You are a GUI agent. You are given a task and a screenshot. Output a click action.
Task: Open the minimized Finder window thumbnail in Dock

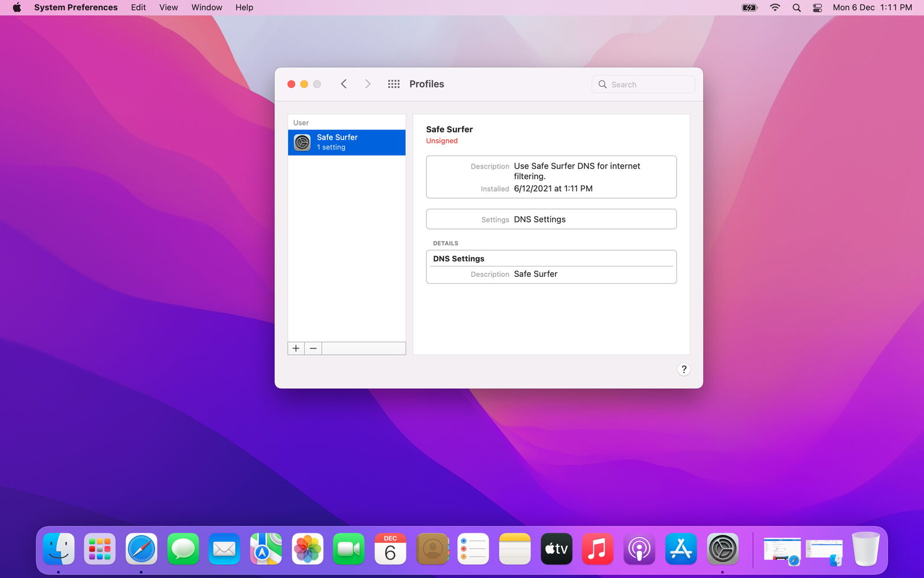[824, 552]
